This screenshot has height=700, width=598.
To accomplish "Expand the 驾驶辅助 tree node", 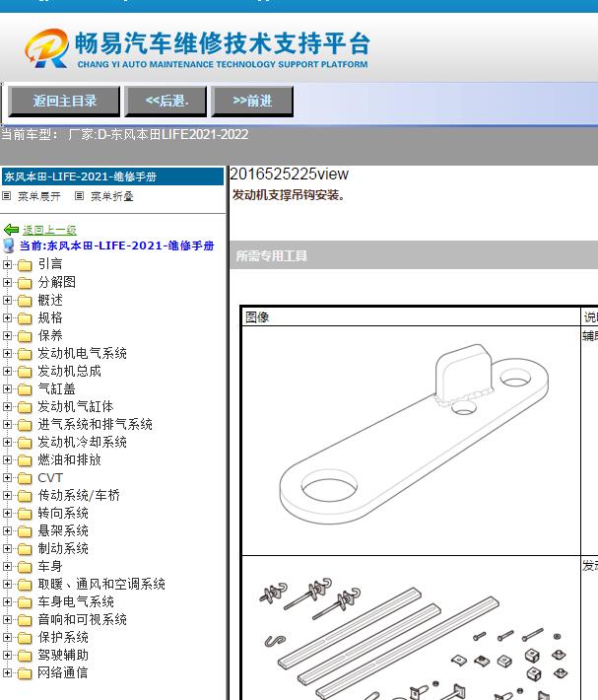I will (x=7, y=655).
